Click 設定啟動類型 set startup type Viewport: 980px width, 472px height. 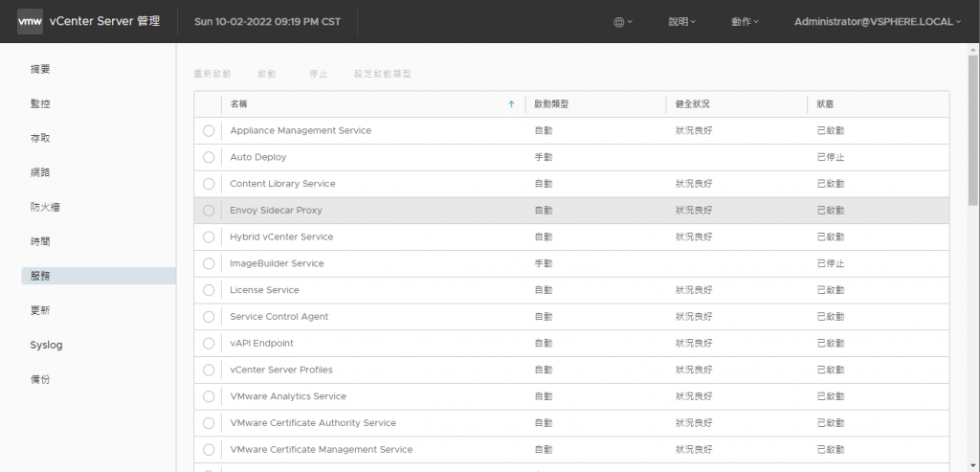(x=383, y=74)
